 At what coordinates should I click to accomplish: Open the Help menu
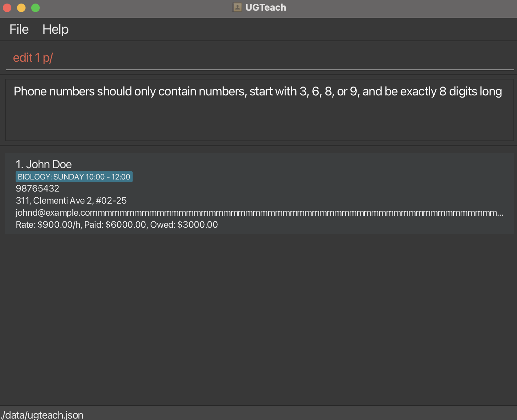55,29
